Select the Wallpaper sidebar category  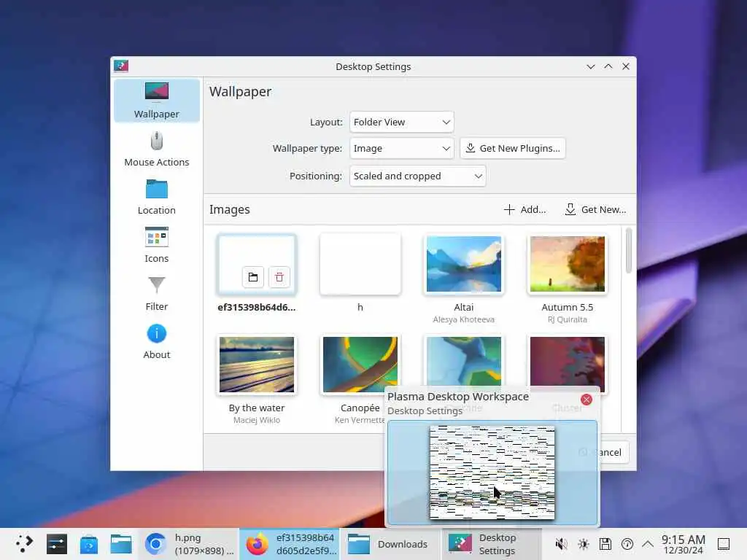pos(156,101)
